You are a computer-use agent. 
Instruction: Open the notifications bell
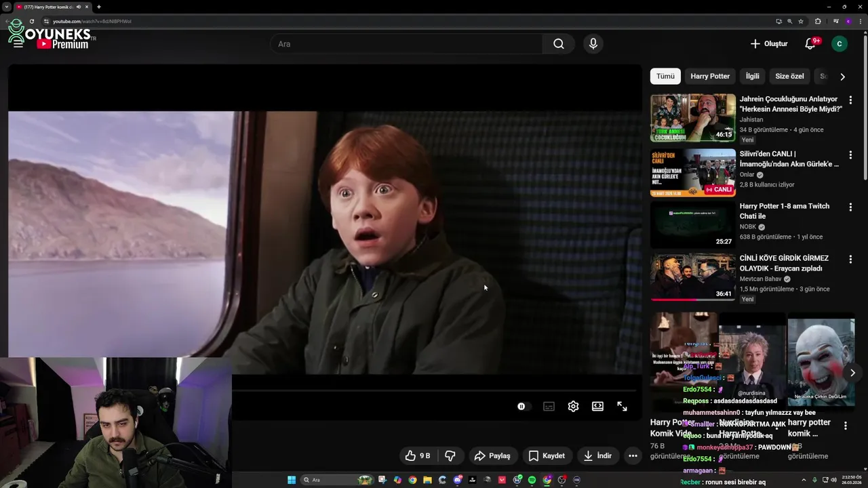[810, 44]
